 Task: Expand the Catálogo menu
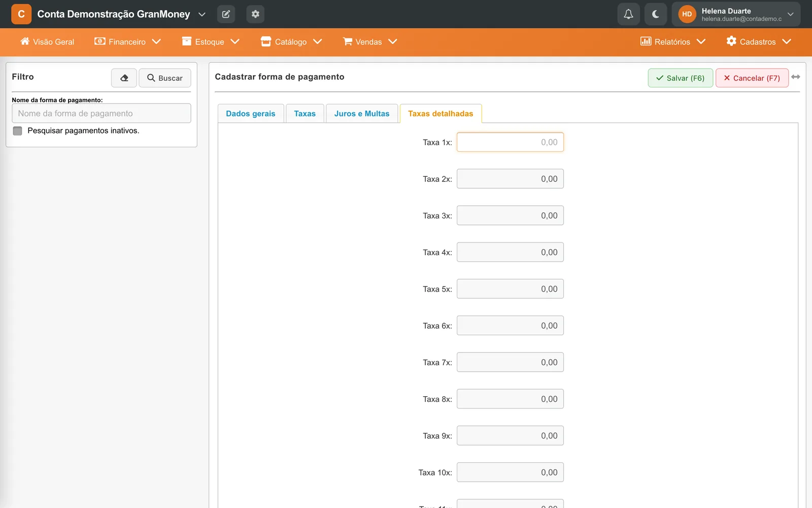tap(291, 42)
